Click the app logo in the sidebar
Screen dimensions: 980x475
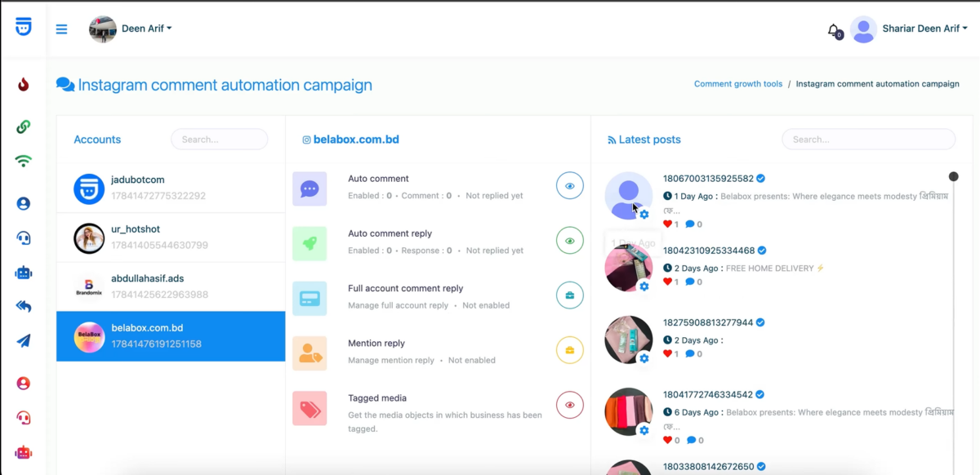(x=24, y=27)
